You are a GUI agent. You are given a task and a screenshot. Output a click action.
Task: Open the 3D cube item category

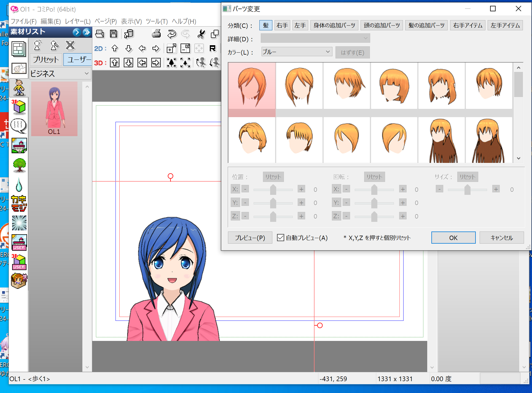19,107
